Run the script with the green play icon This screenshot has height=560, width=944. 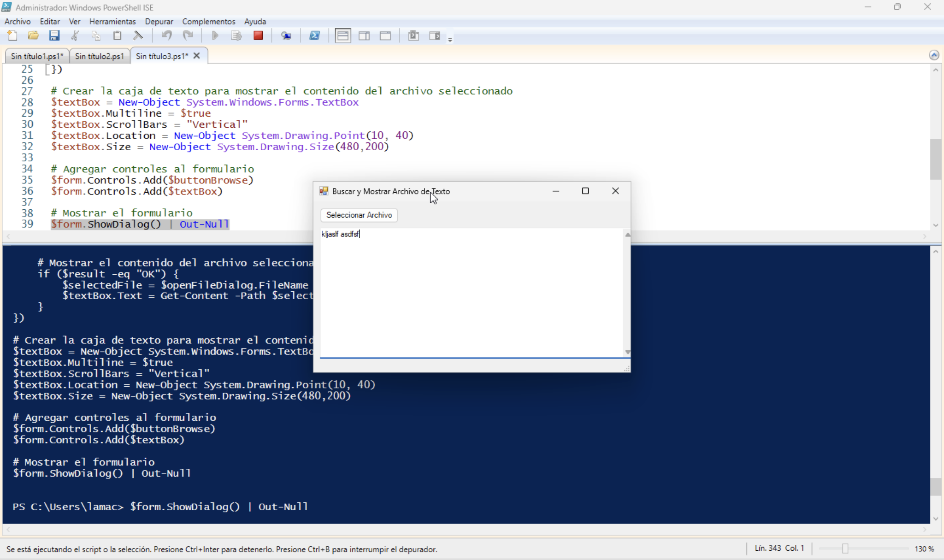214,35
